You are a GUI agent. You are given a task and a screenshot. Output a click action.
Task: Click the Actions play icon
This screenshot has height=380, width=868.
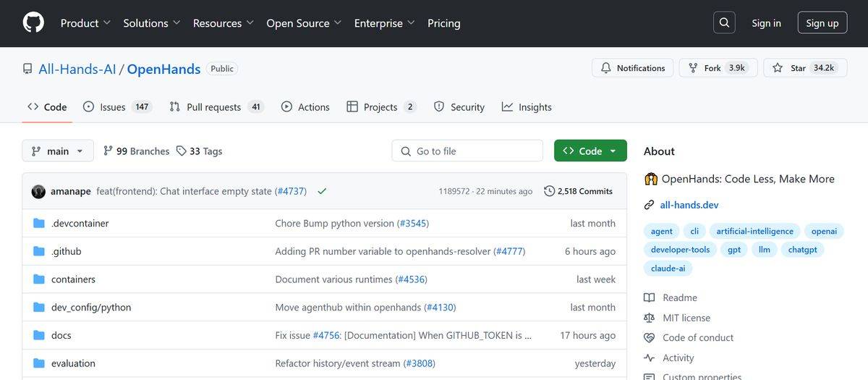[286, 106]
